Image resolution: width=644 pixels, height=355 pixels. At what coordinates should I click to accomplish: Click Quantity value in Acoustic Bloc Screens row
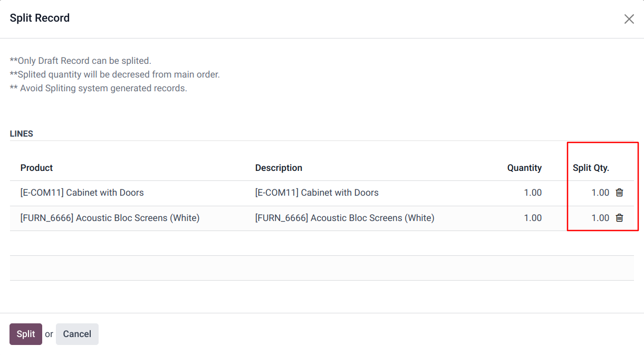pos(533,218)
